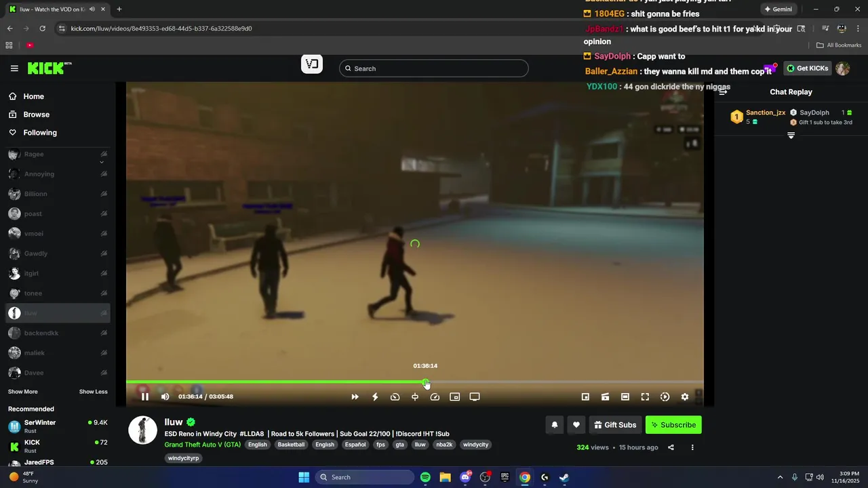Viewport: 868px width, 488px height.
Task: Open the maliek followed channel
Action: tap(58, 353)
